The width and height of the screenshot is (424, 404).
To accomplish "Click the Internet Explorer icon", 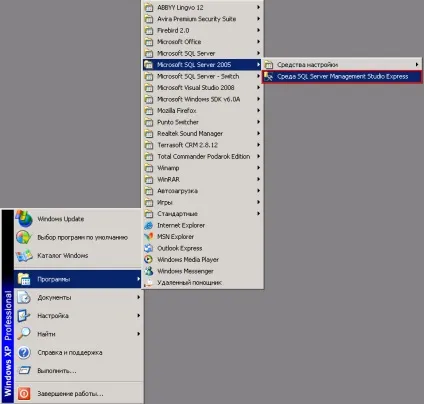I will pyautogui.click(x=148, y=225).
